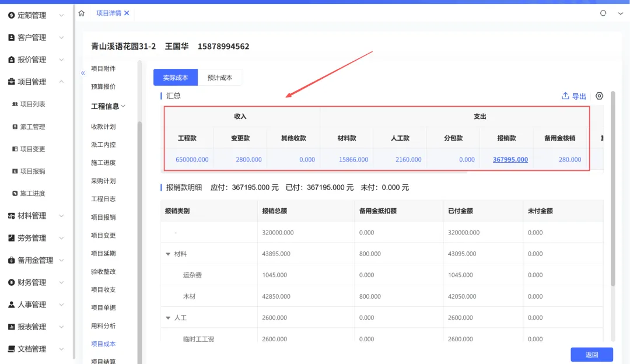Click the 文档管理 sidebar icon
Screen dimensions: 630x364
tap(11, 349)
